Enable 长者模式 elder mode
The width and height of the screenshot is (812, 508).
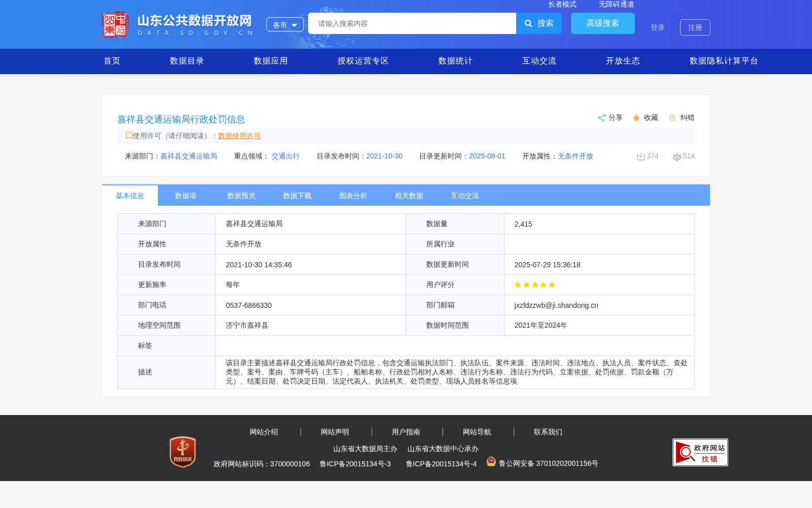(x=562, y=4)
